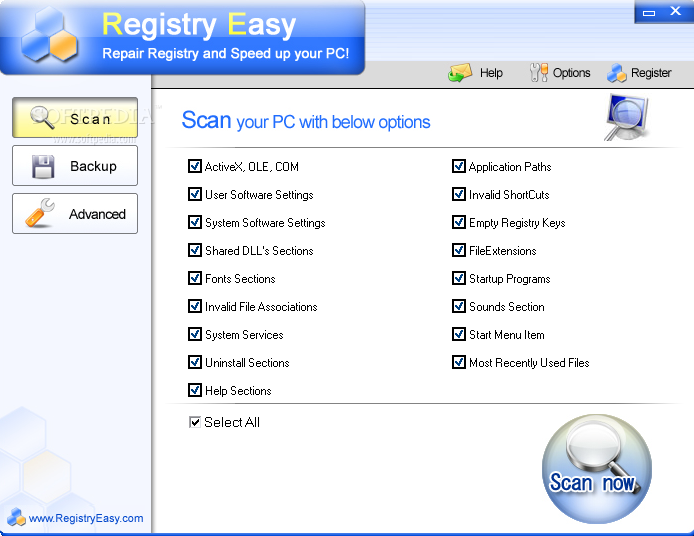694x536 pixels.
Task: Click the Backup floppy disk icon
Action: pos(43,166)
